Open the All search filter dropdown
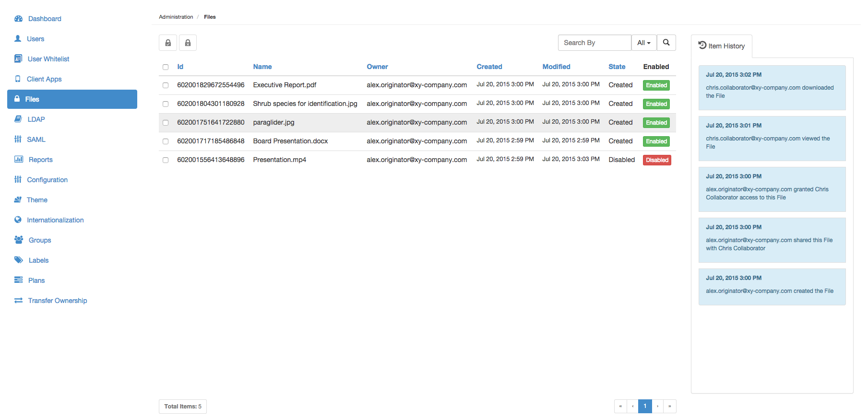 pyautogui.click(x=643, y=43)
